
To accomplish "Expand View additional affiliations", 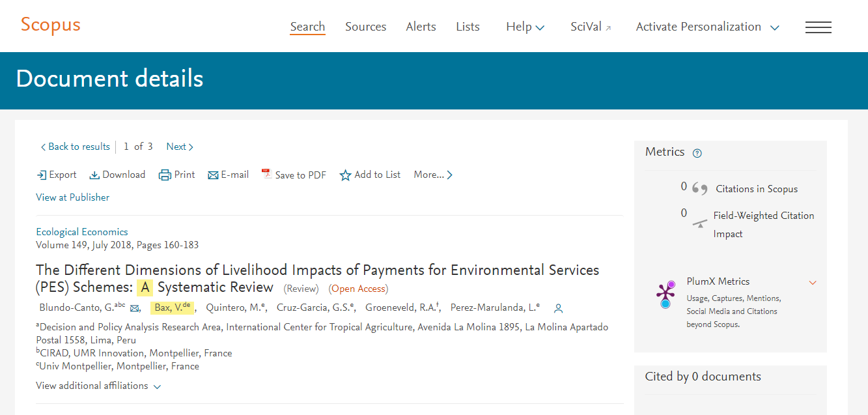I will (x=98, y=386).
